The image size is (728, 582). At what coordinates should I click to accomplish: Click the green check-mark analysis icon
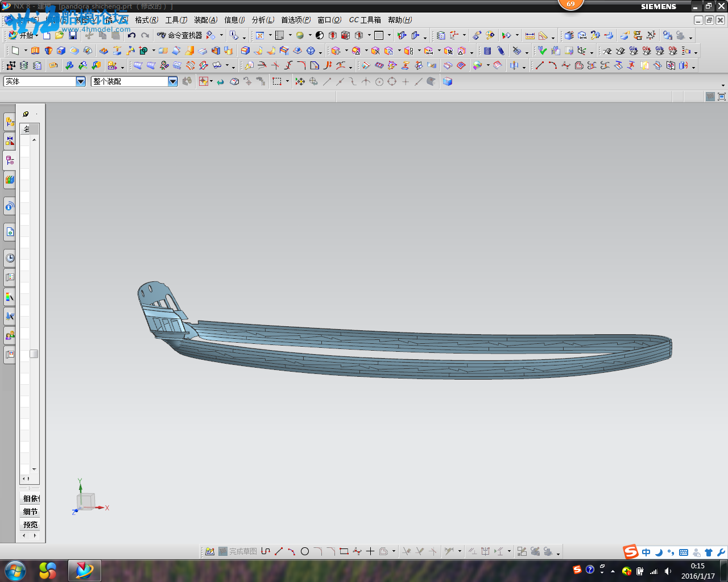pyautogui.click(x=543, y=51)
